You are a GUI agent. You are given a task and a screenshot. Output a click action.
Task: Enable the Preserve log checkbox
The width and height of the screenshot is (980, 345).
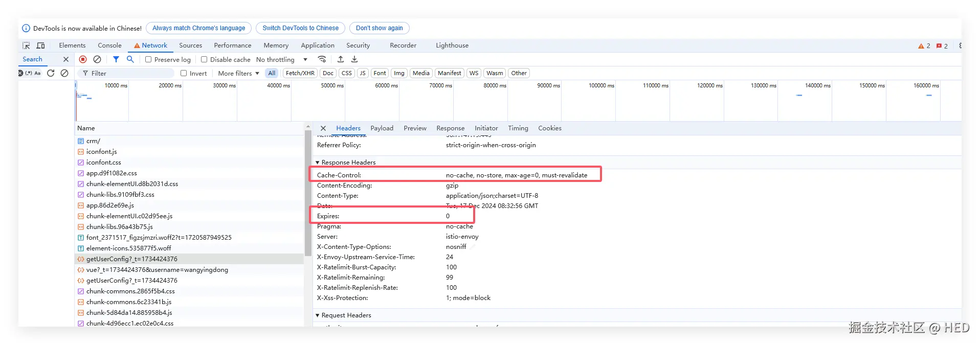coord(148,59)
